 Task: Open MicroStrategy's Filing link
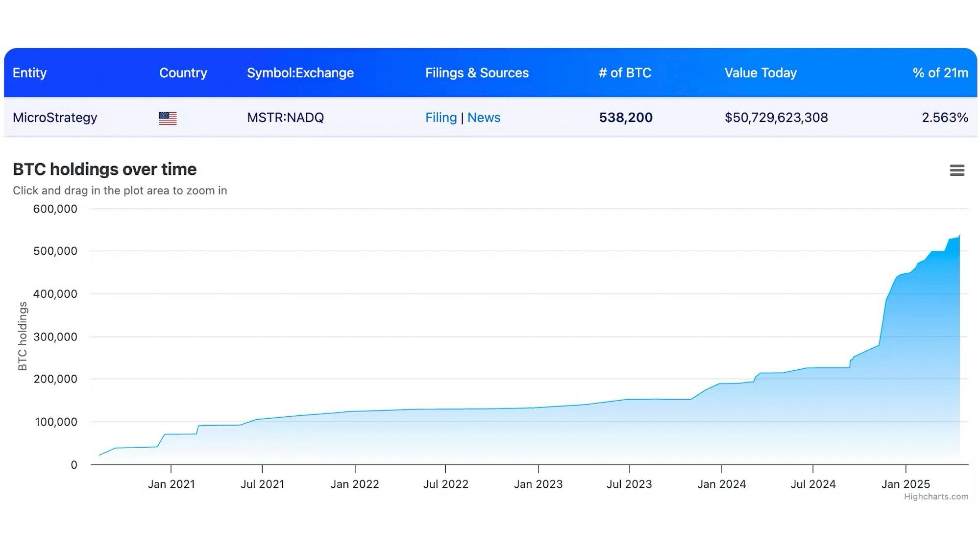point(441,118)
